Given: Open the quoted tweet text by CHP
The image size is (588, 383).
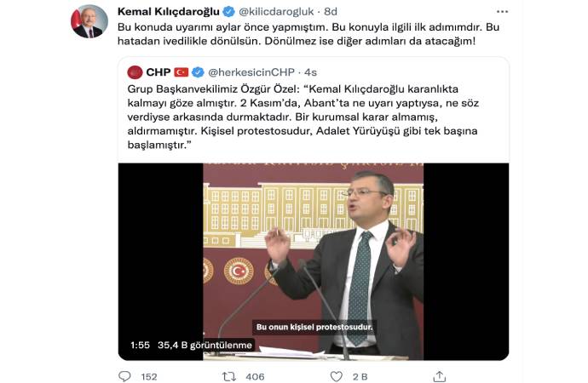Looking at the screenshot, I should pos(303,117).
